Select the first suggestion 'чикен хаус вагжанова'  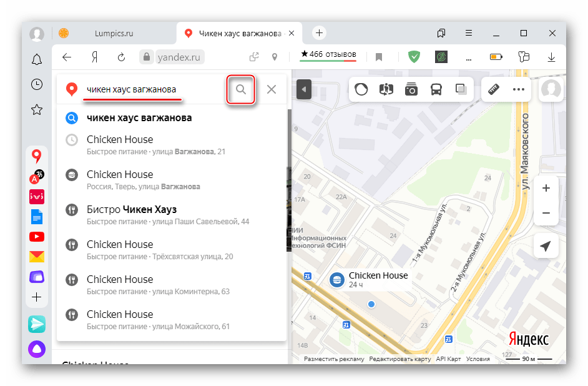(x=172, y=118)
